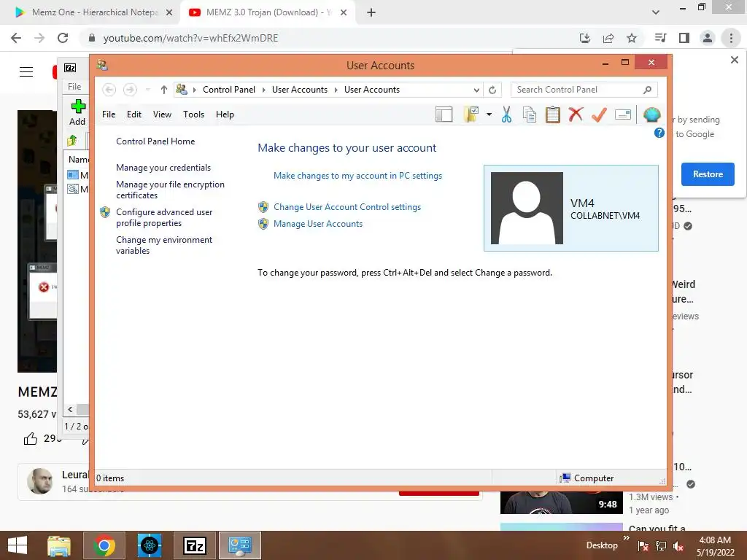The image size is (747, 560).
Task: Click the network tray icon
Action: [661, 546]
